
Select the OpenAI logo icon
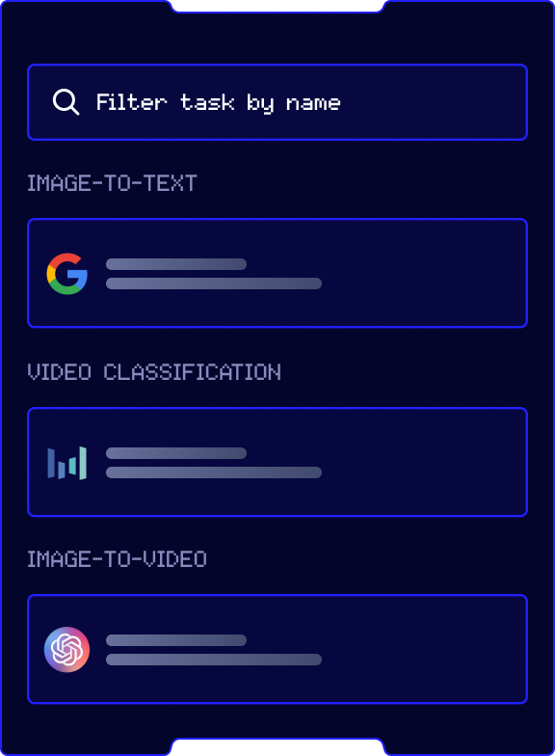click(x=67, y=650)
